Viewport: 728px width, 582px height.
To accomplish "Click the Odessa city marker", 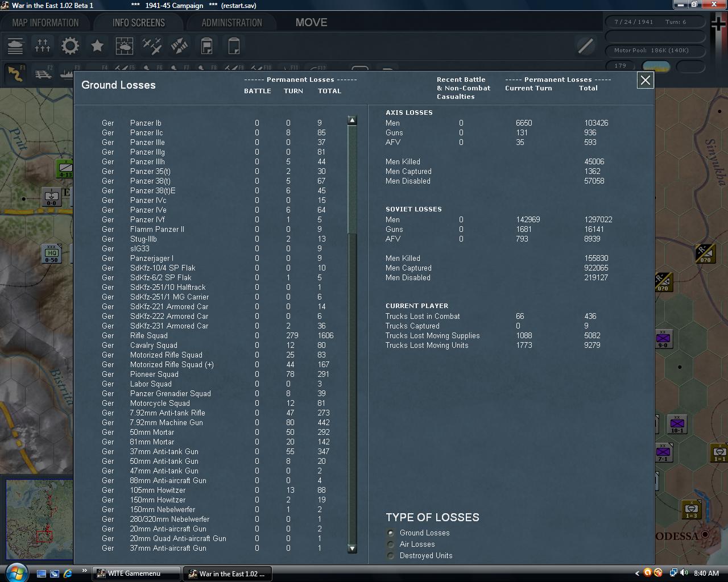I will [x=705, y=534].
